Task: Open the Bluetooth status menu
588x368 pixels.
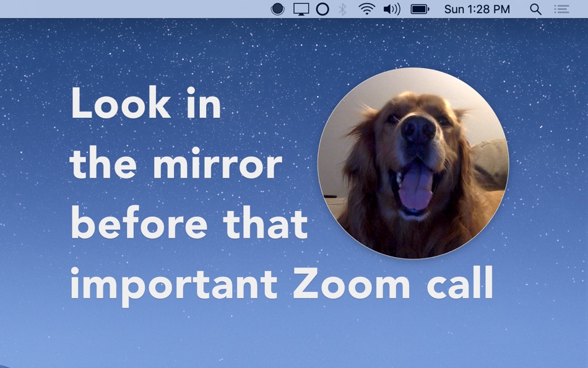Action: pyautogui.click(x=342, y=9)
